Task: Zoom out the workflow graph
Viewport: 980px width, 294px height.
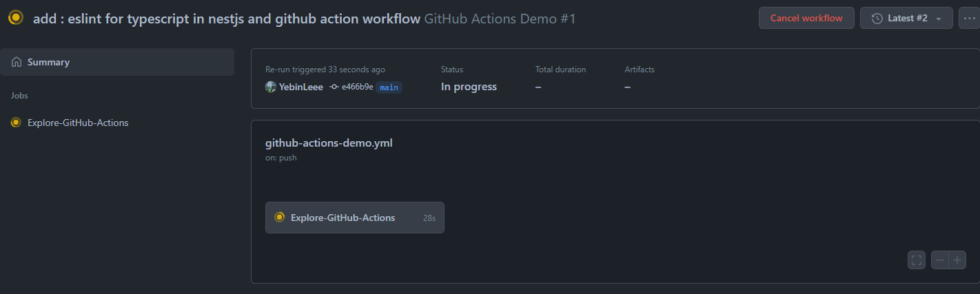Action: [x=940, y=260]
